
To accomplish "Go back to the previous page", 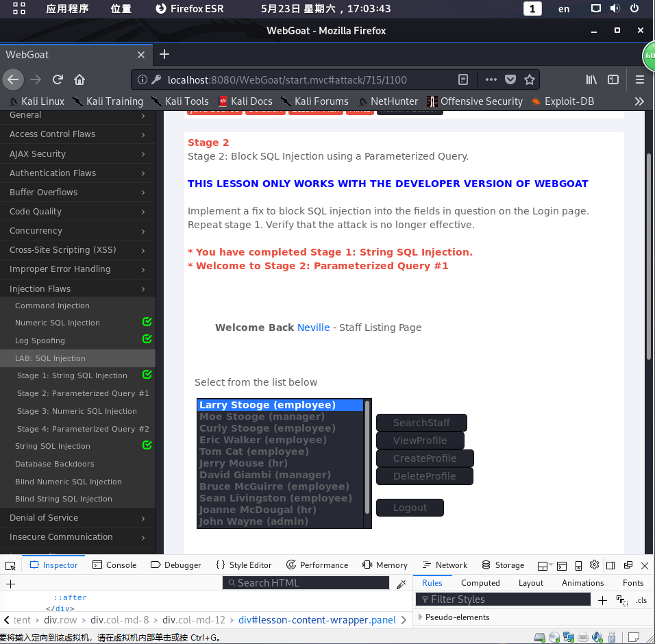I will [x=13, y=79].
